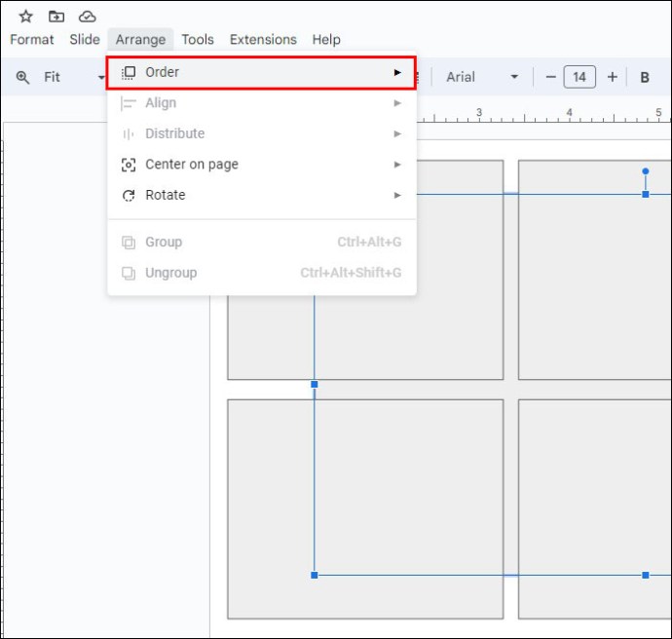
Task: Select the Distribute menu entry
Action: click(261, 133)
